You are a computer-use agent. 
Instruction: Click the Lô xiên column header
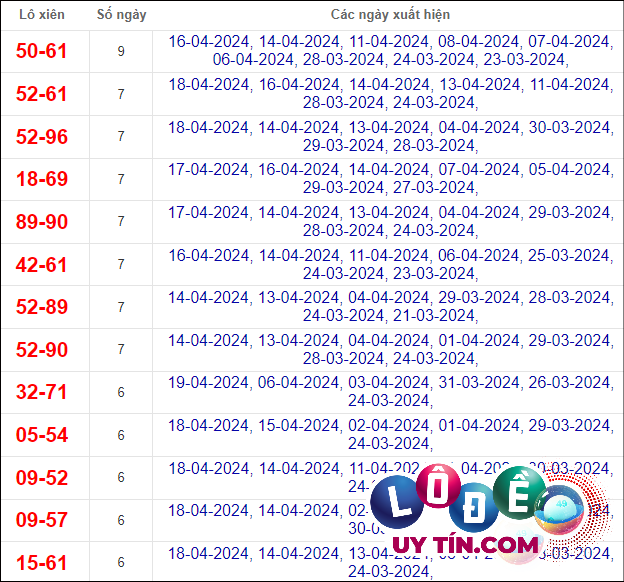[x=42, y=15]
